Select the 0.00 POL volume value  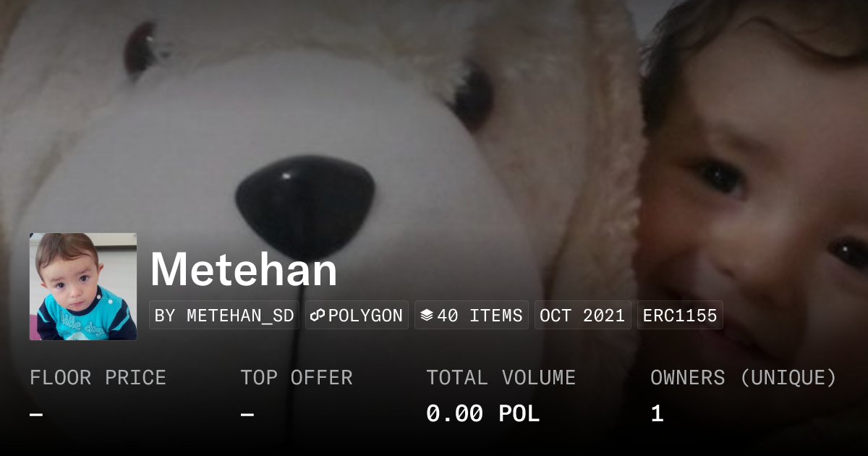point(482,414)
